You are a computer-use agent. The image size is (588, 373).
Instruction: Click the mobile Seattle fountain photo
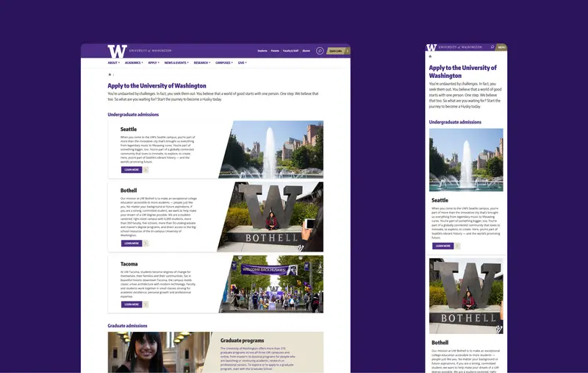[x=466, y=160]
